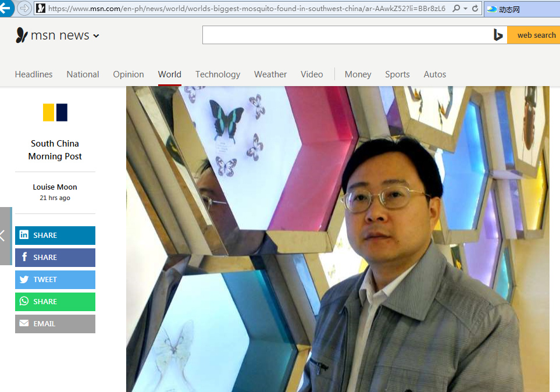The height and width of the screenshot is (392, 560).
Task: Open the Autos navigation tab
Action: [434, 74]
